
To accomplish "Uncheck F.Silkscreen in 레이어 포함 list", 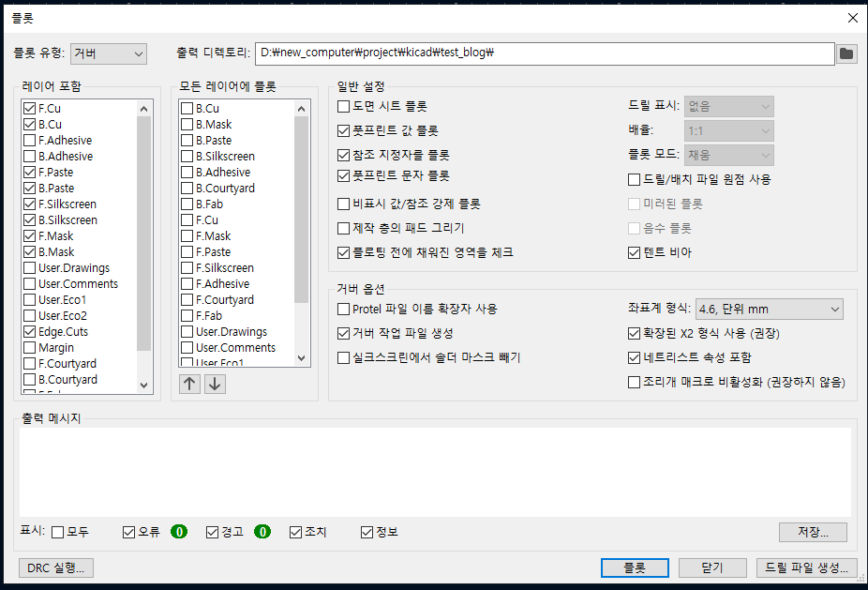I will tap(29, 204).
